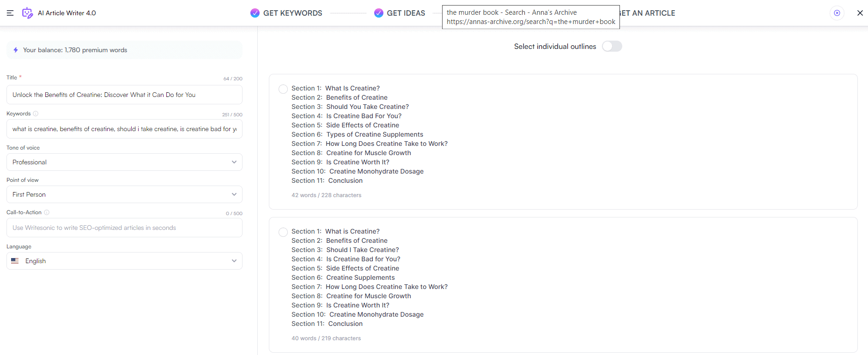Close the article writer with X
The height and width of the screenshot is (355, 868).
tap(860, 13)
